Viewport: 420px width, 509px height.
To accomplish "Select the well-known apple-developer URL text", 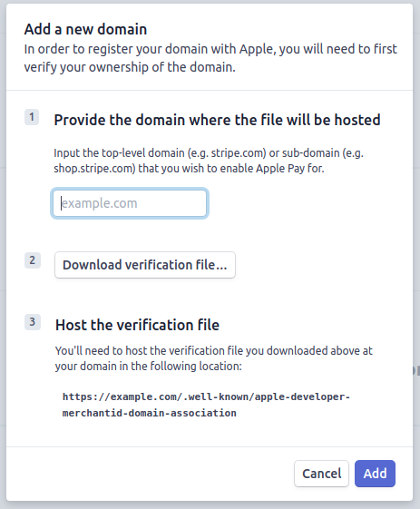I will [206, 405].
